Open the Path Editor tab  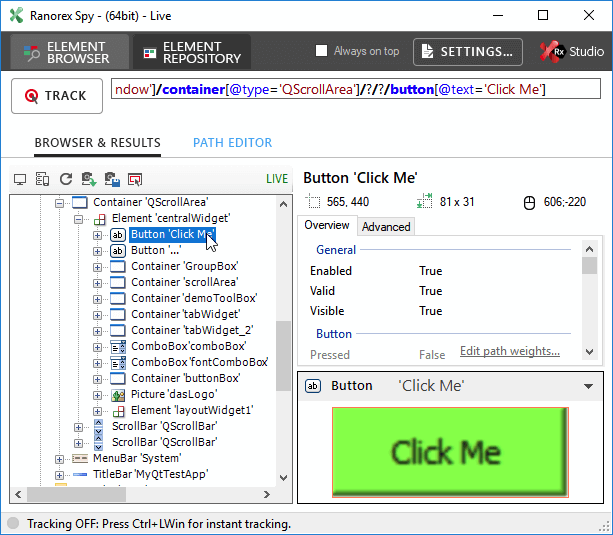coord(233,143)
